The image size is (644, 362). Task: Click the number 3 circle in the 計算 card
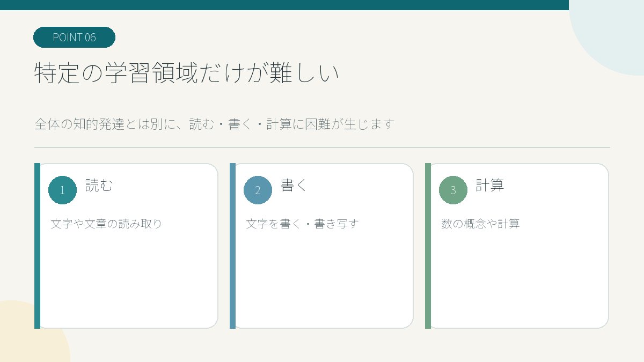(x=453, y=190)
